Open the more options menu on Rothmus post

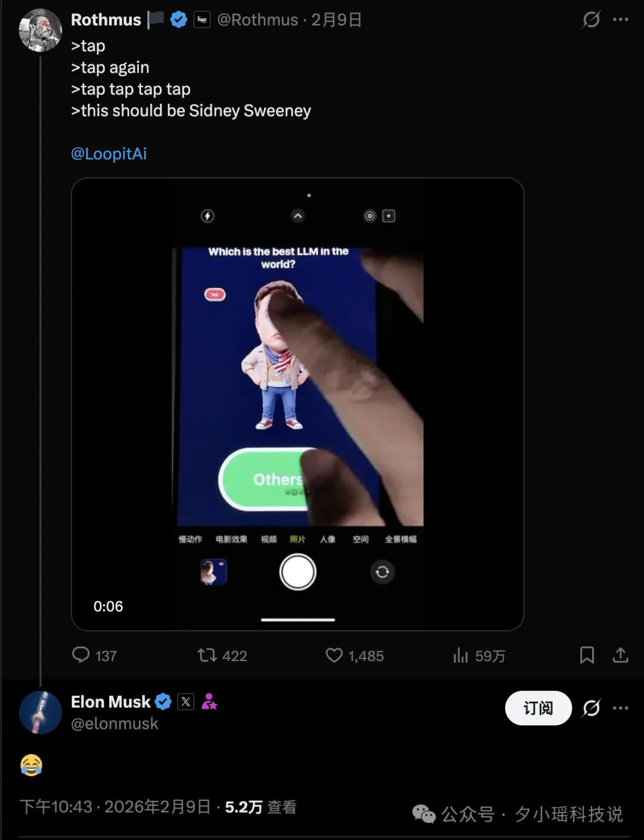point(621,20)
